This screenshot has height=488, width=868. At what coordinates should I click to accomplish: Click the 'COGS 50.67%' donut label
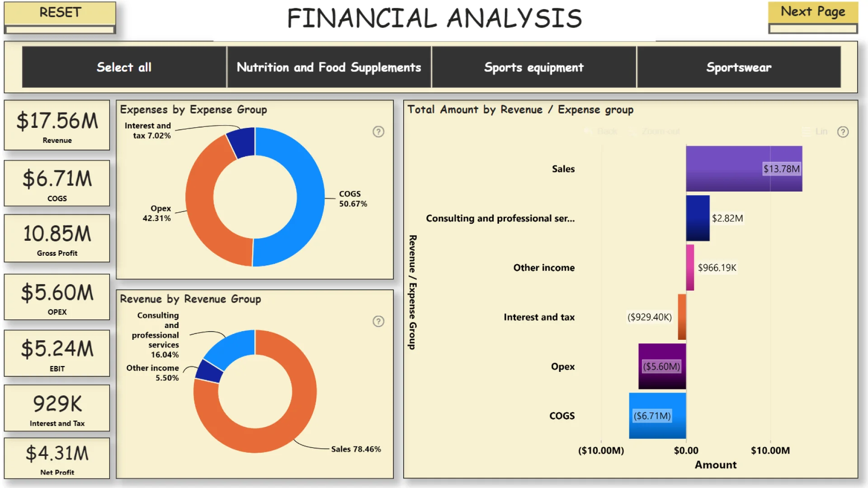pos(353,198)
